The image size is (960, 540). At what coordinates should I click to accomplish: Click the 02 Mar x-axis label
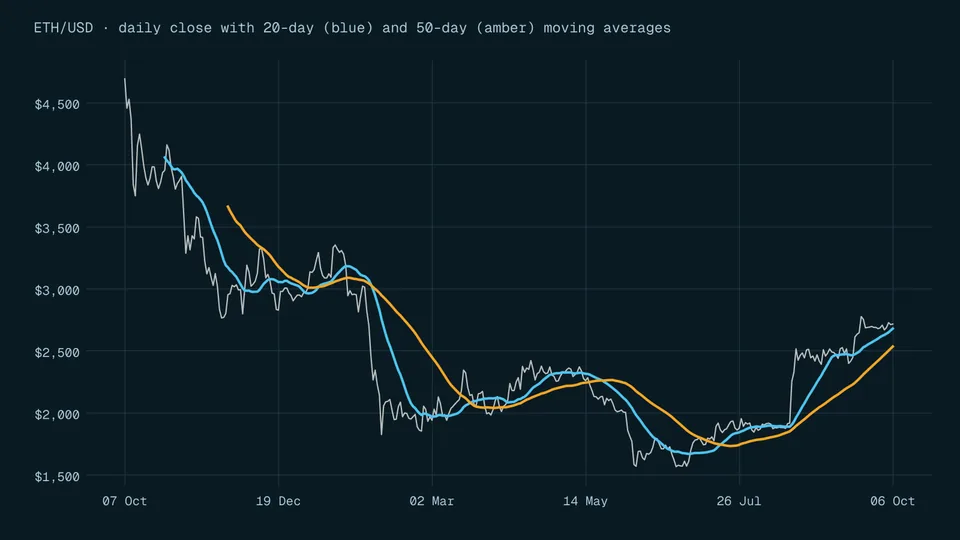coord(432,501)
